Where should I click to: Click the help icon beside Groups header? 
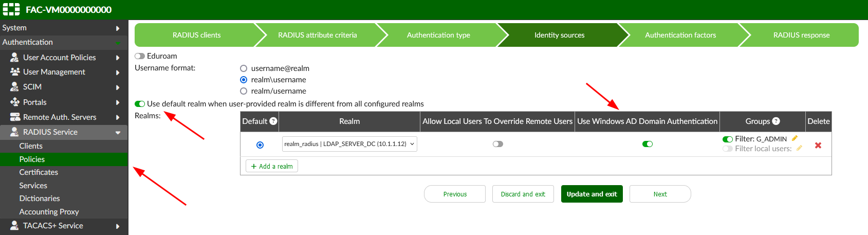776,121
